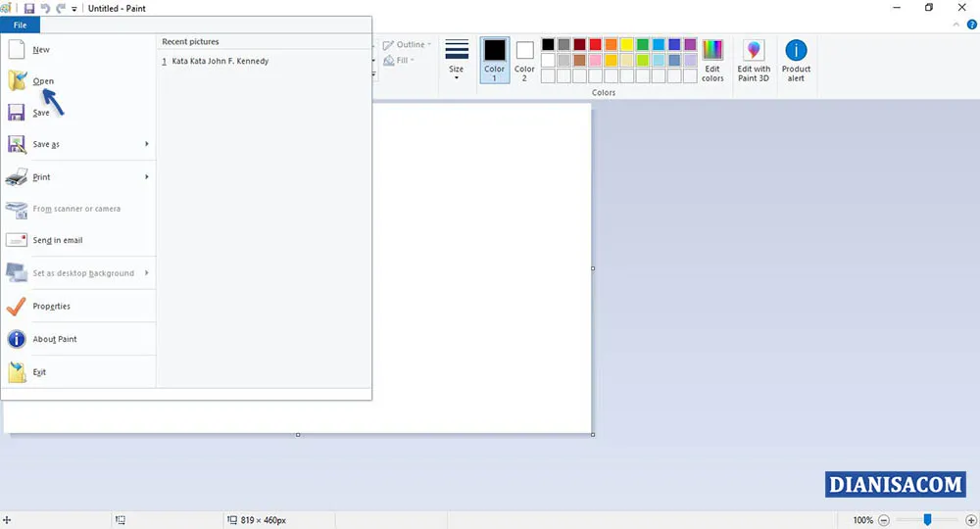
Task: Click Send in email option
Action: pyautogui.click(x=57, y=240)
